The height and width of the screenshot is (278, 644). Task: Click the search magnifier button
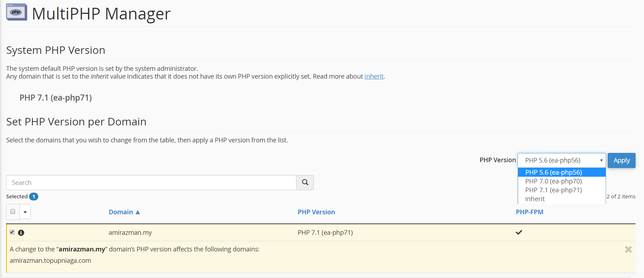coord(305,182)
